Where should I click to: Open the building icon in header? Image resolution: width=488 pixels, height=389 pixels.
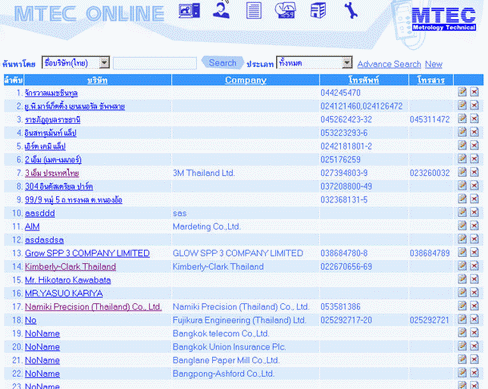(x=318, y=10)
